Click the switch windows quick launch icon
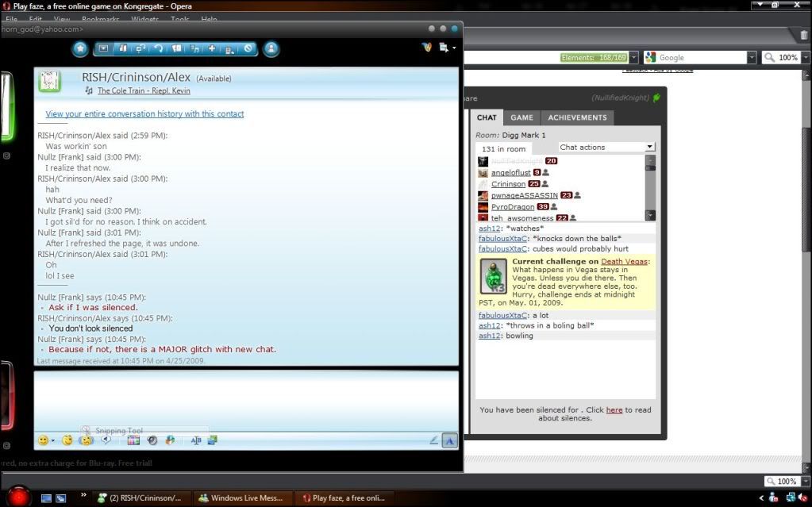 pos(61,498)
